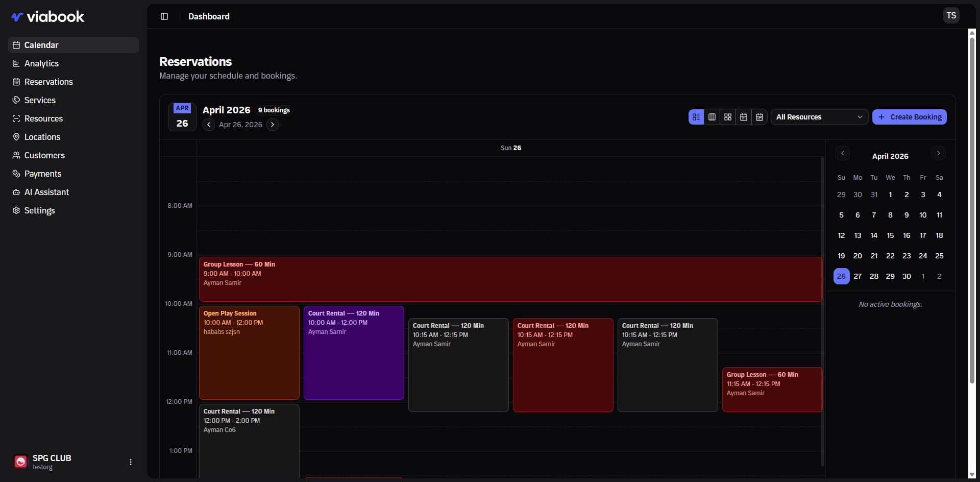The height and width of the screenshot is (482, 980).
Task: Select April 26 in mini calendar
Action: pos(841,276)
